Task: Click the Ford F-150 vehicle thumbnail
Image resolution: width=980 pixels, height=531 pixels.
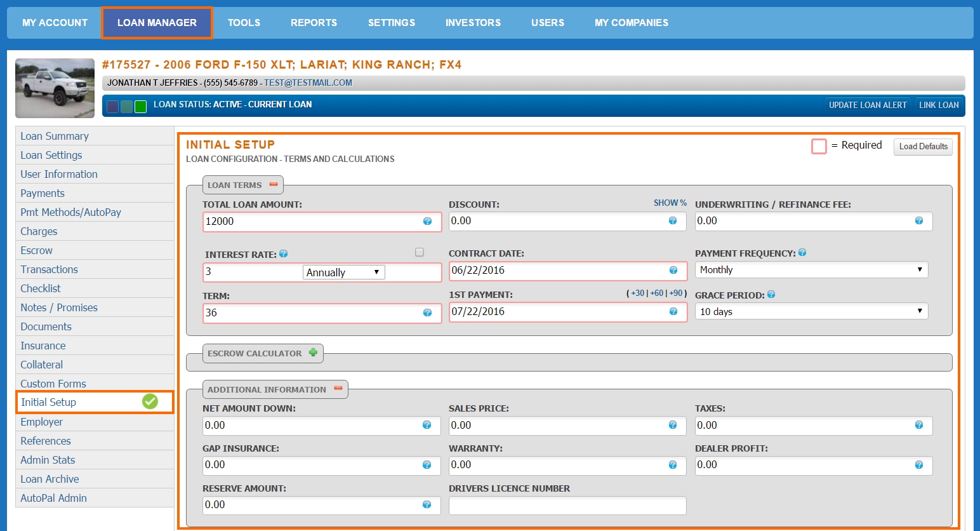Action: (55, 88)
